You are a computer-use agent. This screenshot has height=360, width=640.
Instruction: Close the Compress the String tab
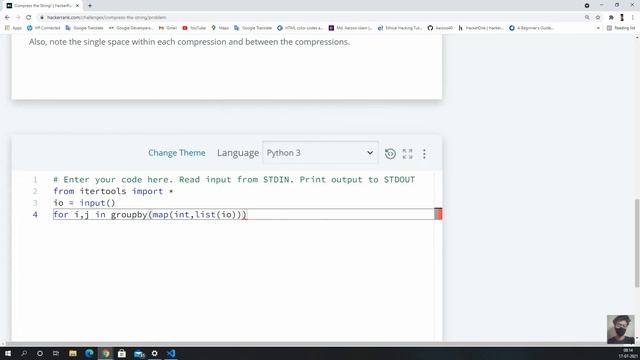[77, 6]
